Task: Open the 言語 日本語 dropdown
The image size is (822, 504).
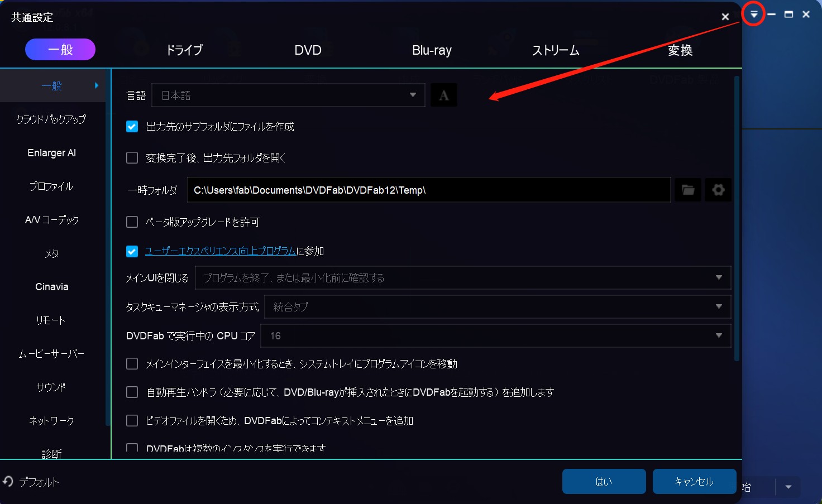Action: 288,95
